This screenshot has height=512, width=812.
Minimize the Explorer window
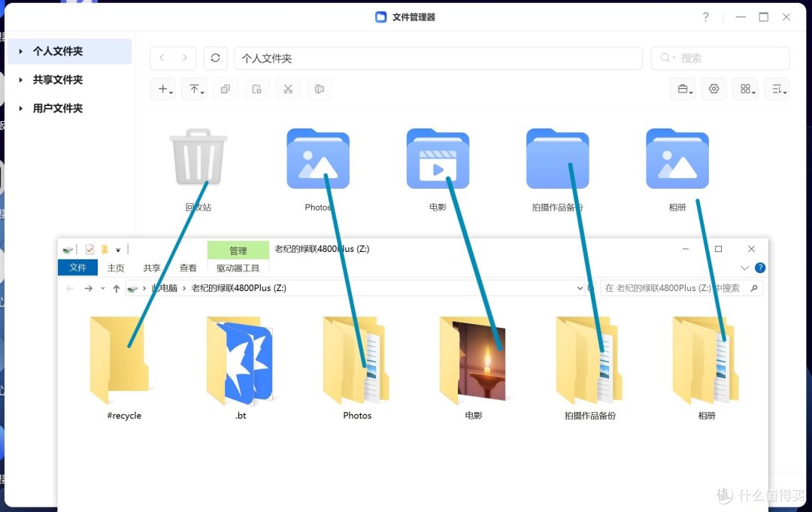click(x=685, y=249)
